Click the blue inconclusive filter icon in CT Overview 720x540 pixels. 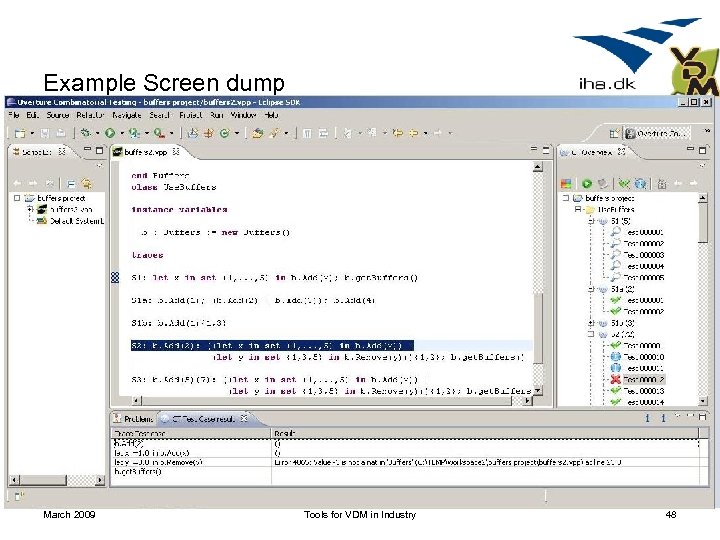640,184
